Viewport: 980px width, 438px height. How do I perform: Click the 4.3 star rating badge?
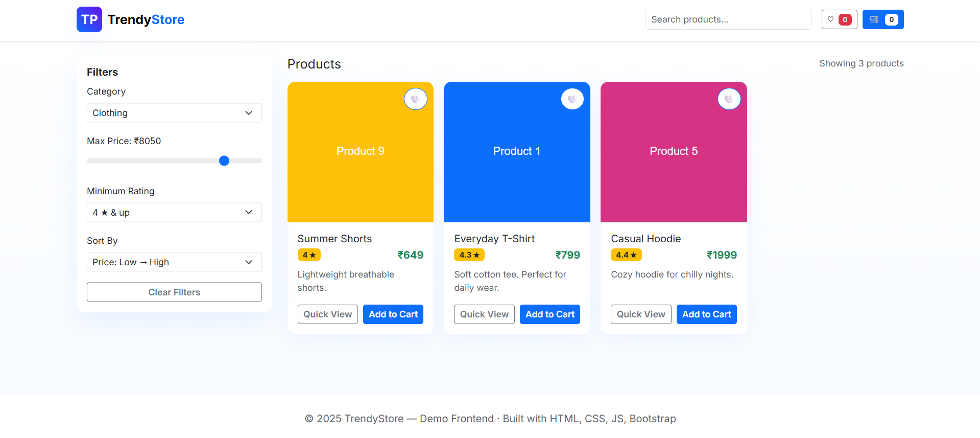pyautogui.click(x=469, y=255)
